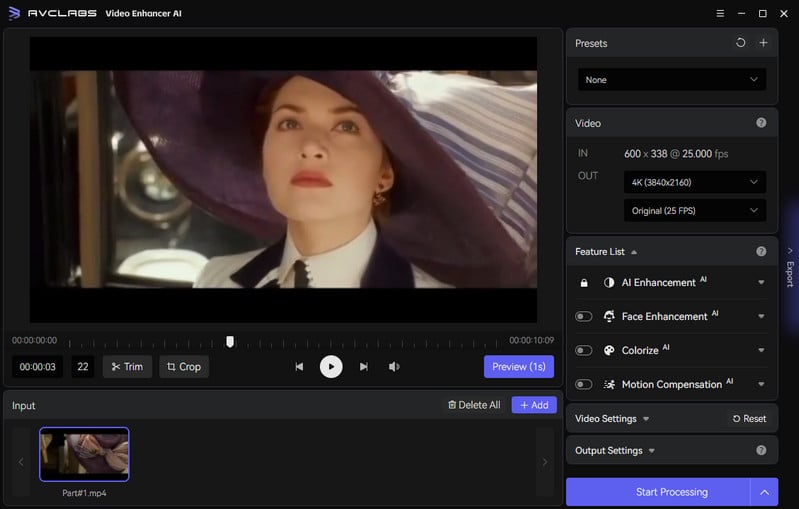Open Feature List help icon

click(x=761, y=251)
